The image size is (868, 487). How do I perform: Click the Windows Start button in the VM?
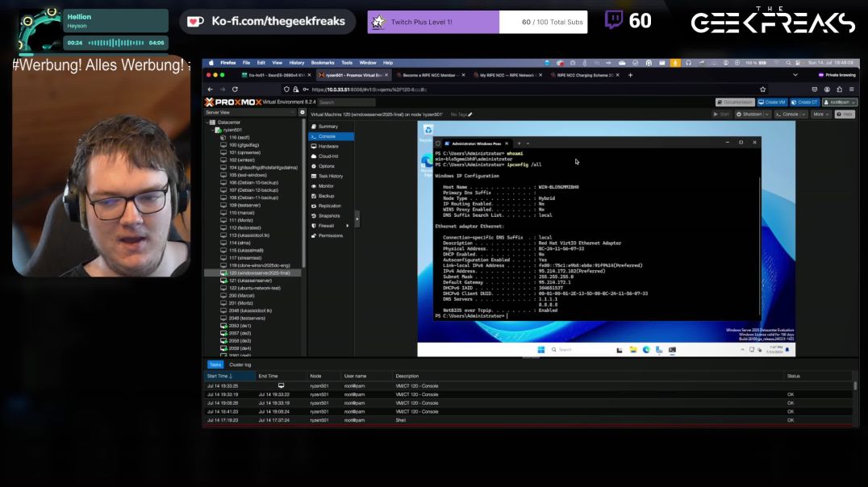[x=540, y=350]
